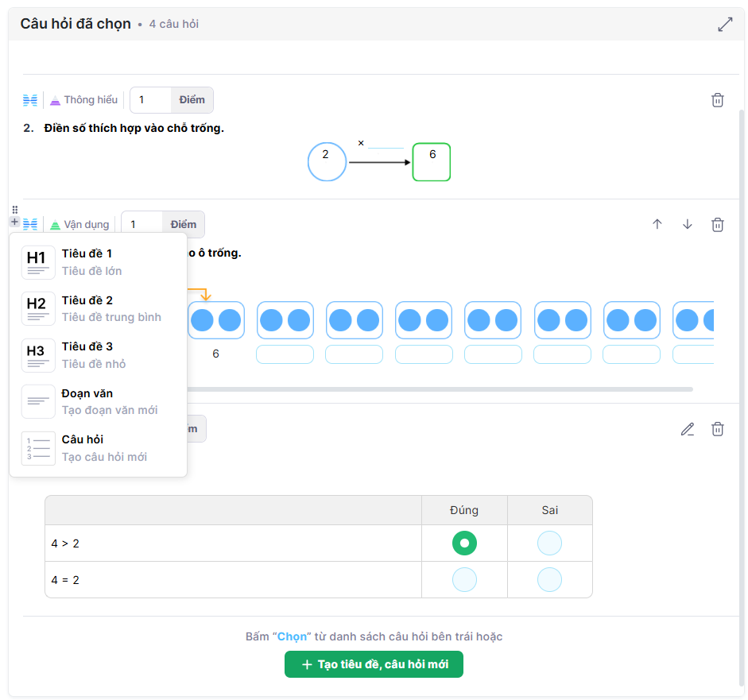Click the Tạo tiêu đề, câu hỏi mới button
The image size is (748, 700).
(374, 664)
